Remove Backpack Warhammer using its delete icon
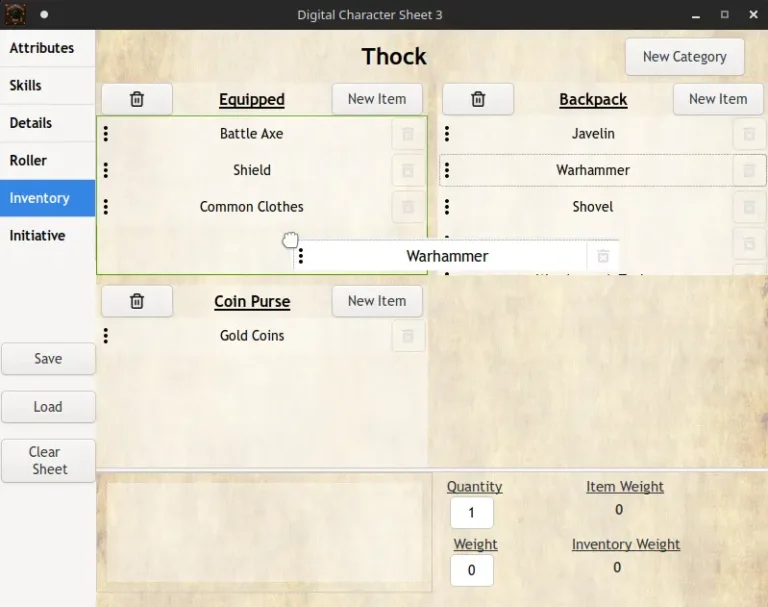 point(749,170)
